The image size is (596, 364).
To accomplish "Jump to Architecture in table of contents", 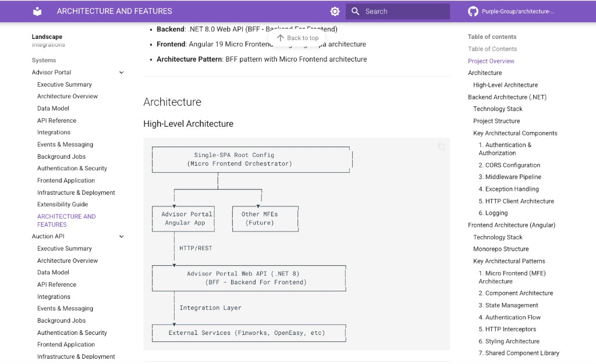I will pos(485,73).
